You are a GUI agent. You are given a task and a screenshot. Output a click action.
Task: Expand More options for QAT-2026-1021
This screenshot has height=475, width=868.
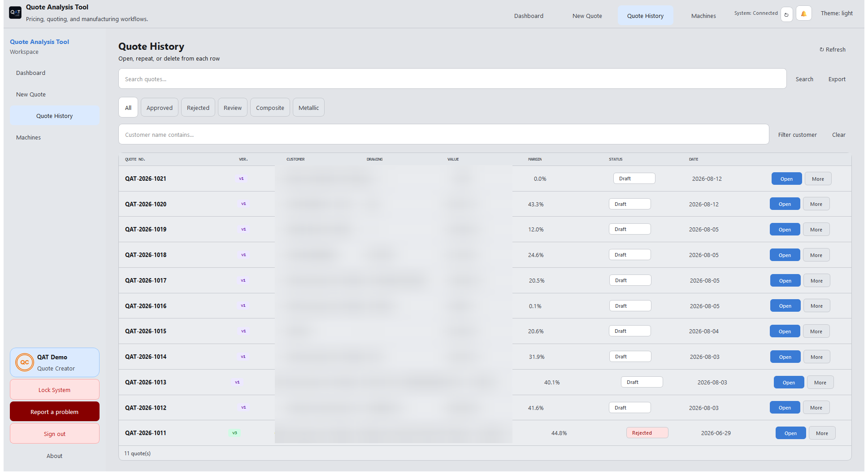[x=818, y=179]
